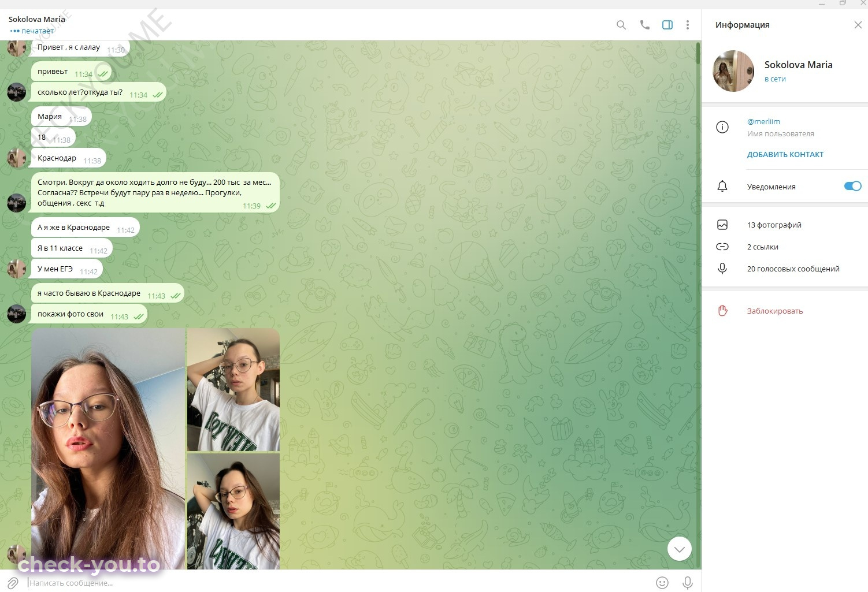868x592 pixels.
Task: Click the message 'Краснодар'
Action: coord(68,158)
